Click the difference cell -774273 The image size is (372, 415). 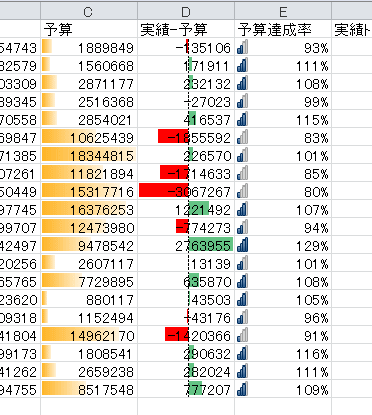[186, 227]
